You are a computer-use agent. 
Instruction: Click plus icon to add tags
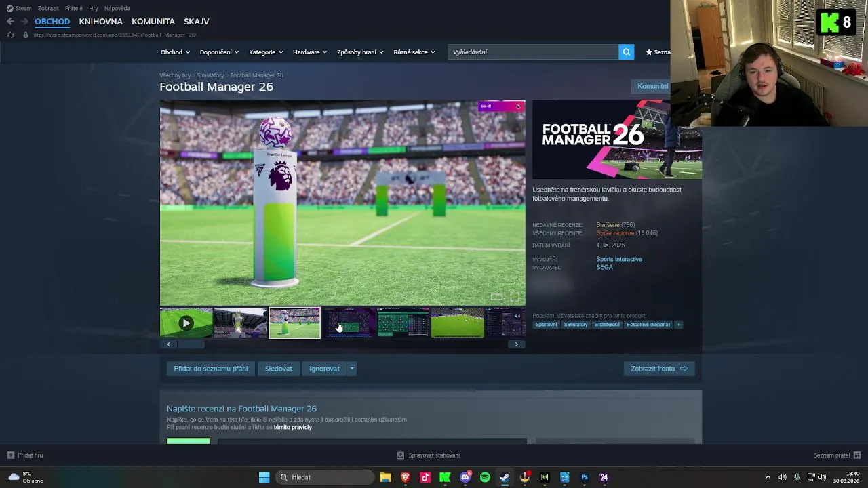pyautogui.click(x=678, y=325)
